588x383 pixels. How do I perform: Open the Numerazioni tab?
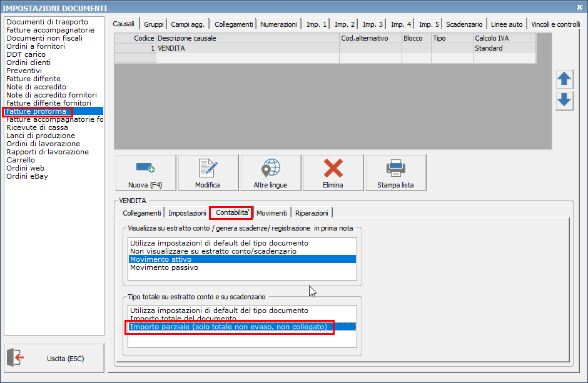[x=278, y=24]
